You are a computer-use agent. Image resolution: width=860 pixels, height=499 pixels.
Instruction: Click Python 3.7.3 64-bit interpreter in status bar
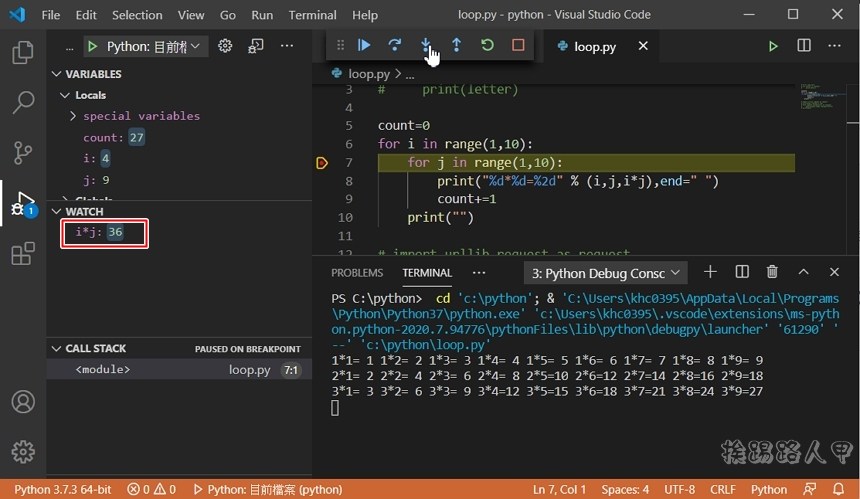coord(62,490)
